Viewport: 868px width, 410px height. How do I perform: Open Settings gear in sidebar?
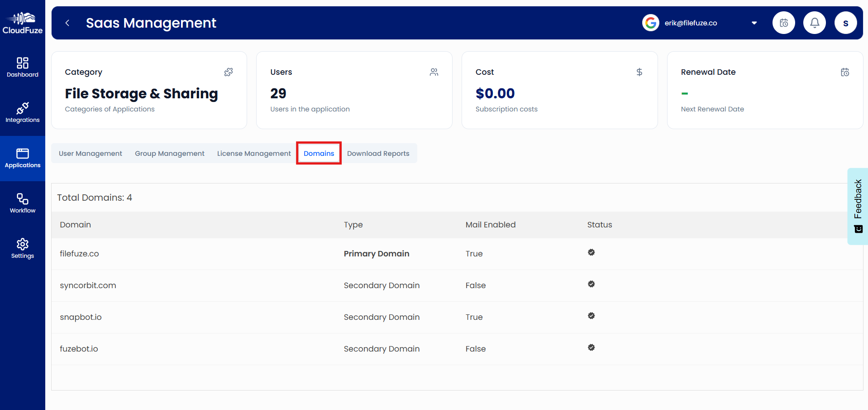23,249
